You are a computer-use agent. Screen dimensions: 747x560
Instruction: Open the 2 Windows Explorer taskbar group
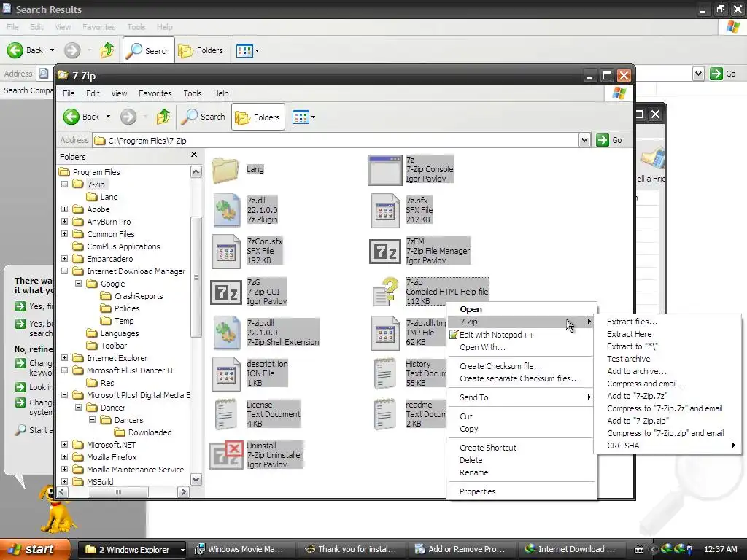point(132,549)
